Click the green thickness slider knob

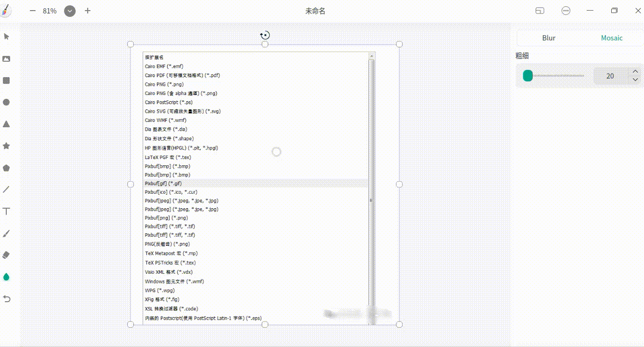pyautogui.click(x=528, y=76)
